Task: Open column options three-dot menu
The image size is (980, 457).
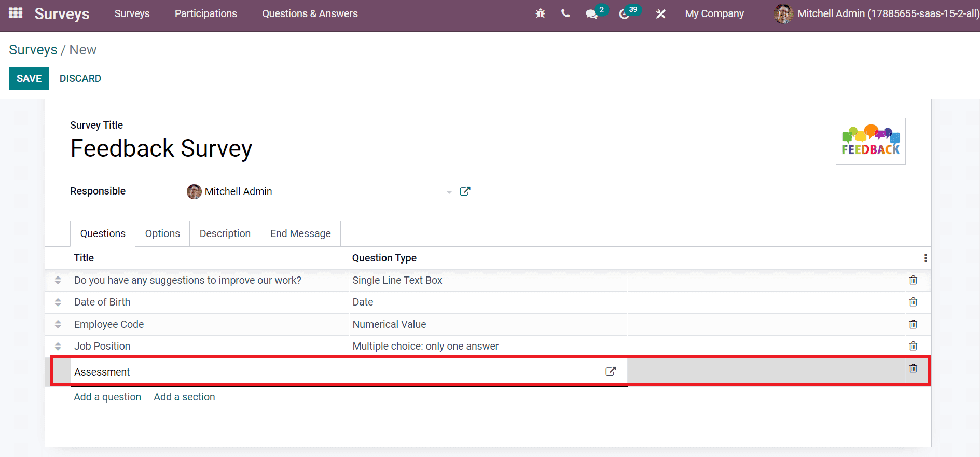Action: (x=926, y=258)
